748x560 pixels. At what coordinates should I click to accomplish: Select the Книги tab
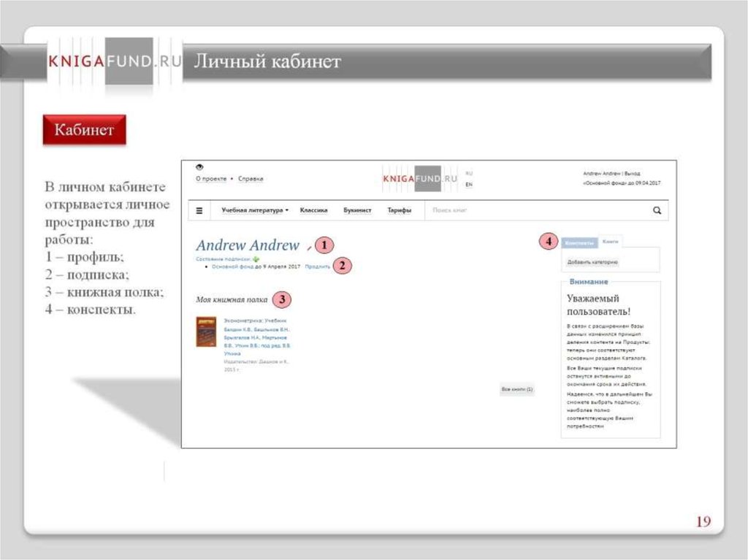610,241
